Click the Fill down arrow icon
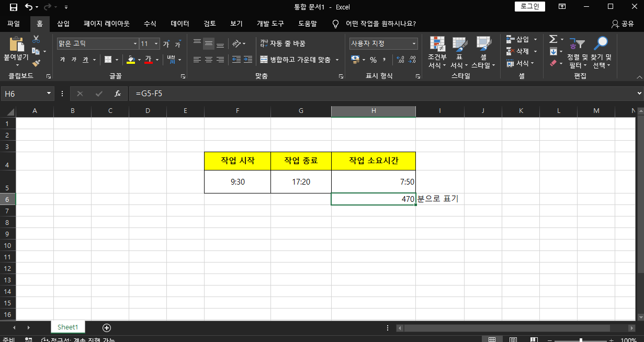The height and width of the screenshot is (342, 644). [553, 51]
